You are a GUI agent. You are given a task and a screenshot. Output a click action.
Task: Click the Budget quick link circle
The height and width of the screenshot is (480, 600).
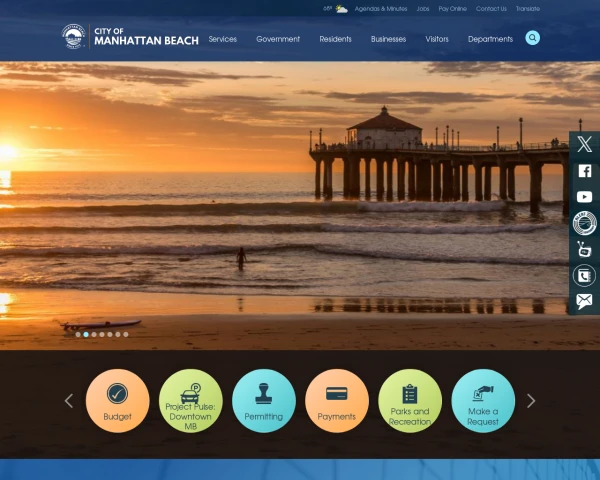pos(117,401)
